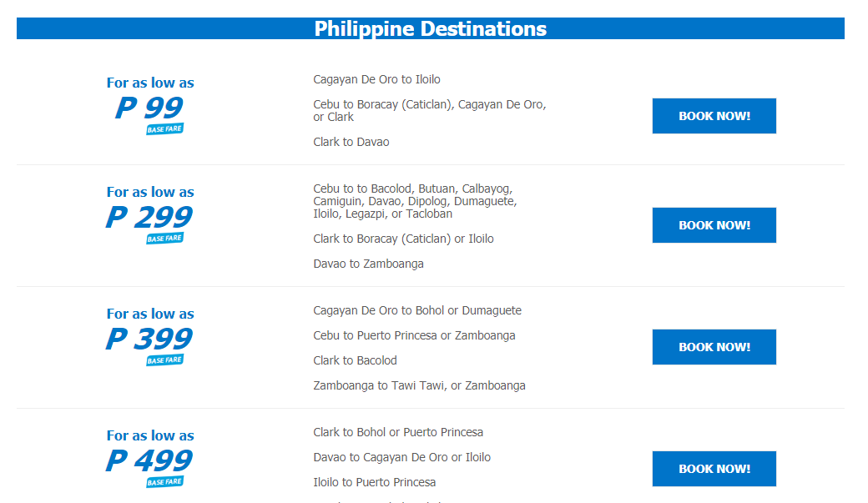
Task: Click the BASE FARE badge under P 399
Action: click(165, 360)
